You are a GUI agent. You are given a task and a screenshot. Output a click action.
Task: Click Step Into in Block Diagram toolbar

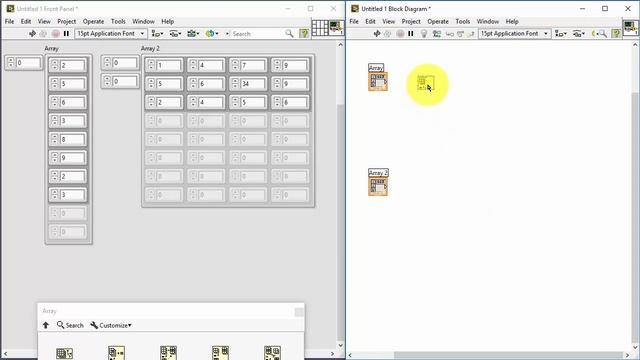449,33
